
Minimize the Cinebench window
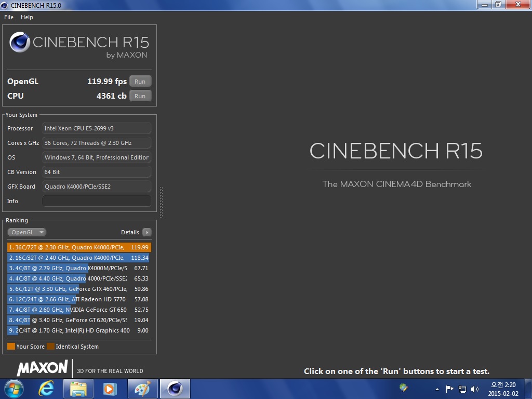485,4
